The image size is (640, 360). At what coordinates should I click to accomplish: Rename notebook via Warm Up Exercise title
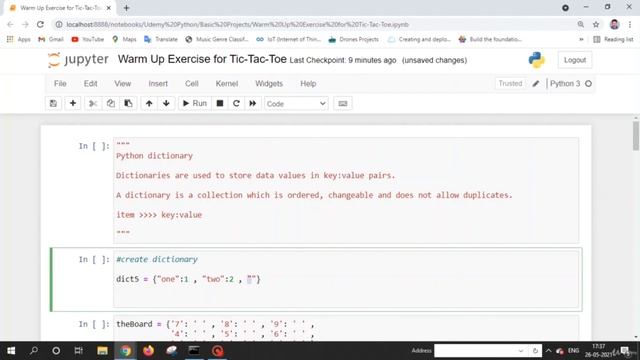tap(202, 59)
